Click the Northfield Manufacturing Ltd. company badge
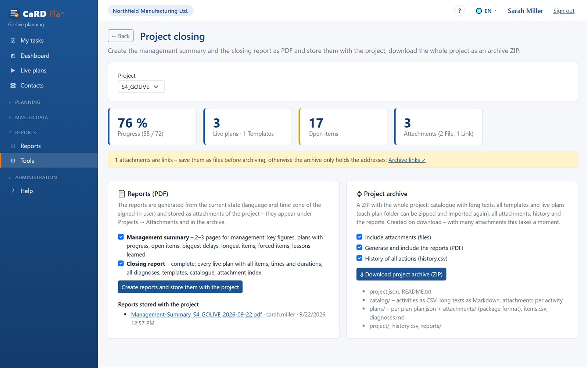This screenshot has height=368, width=588. click(151, 11)
